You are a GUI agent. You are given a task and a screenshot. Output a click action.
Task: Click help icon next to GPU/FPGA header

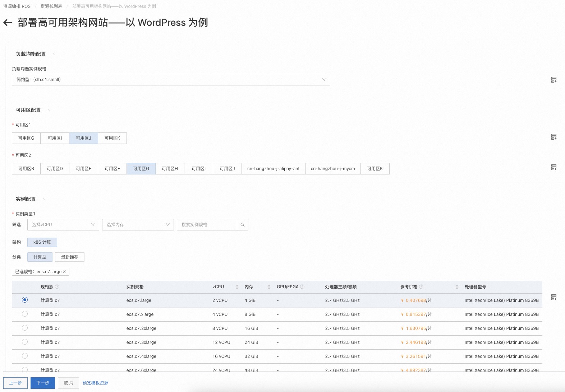click(x=302, y=287)
